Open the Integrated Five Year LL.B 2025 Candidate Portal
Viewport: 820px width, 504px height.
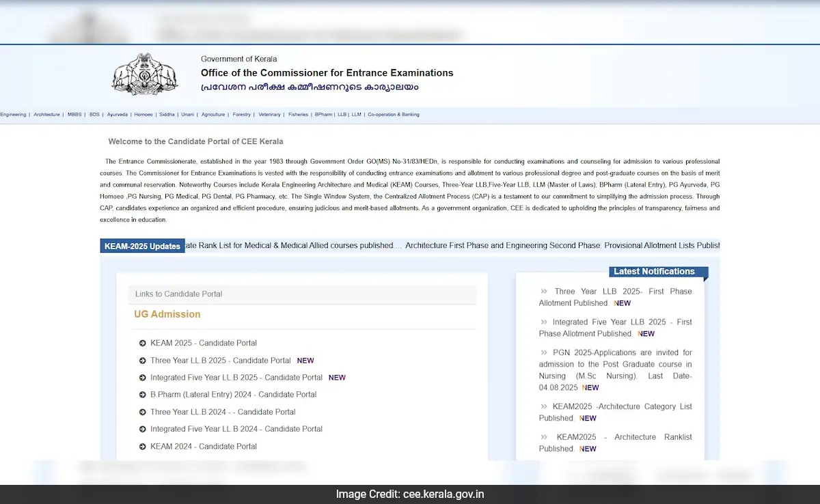click(235, 377)
